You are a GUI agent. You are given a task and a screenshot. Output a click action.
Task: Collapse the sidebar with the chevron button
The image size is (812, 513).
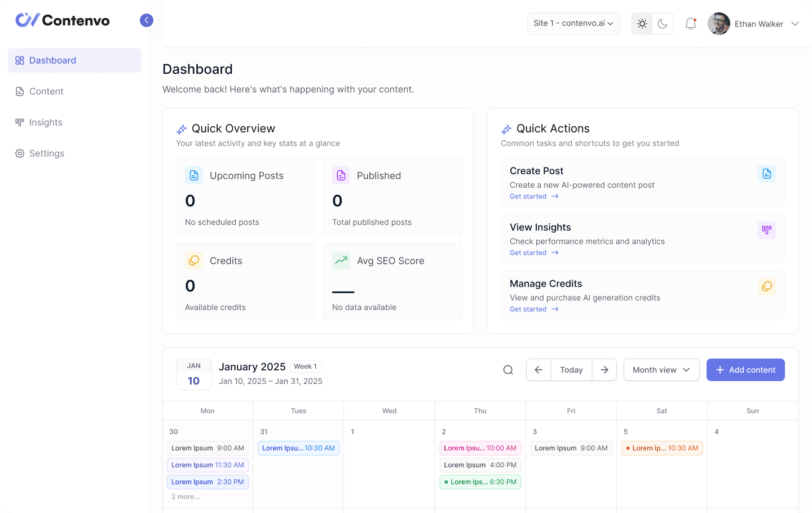pos(147,20)
